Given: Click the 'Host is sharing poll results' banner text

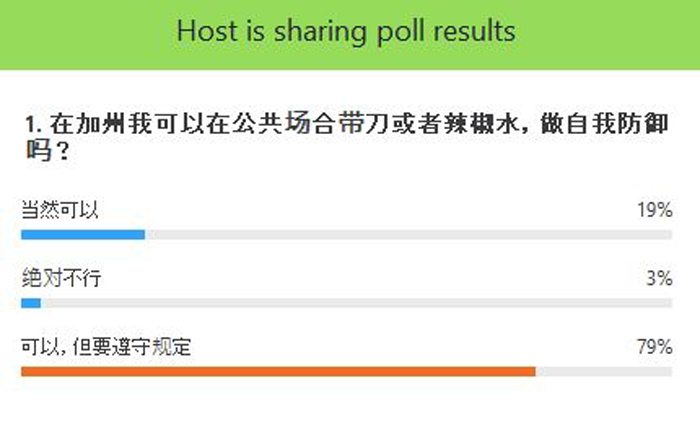Looking at the screenshot, I should (346, 32).
